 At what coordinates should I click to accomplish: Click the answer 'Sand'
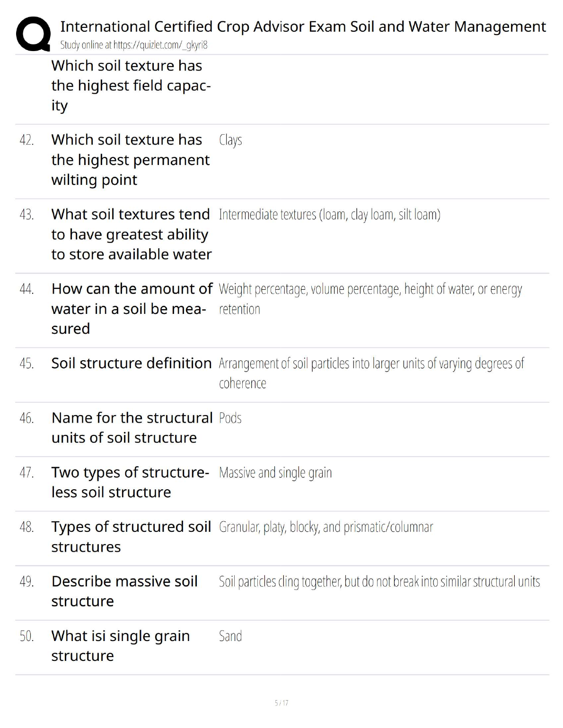coord(230,636)
